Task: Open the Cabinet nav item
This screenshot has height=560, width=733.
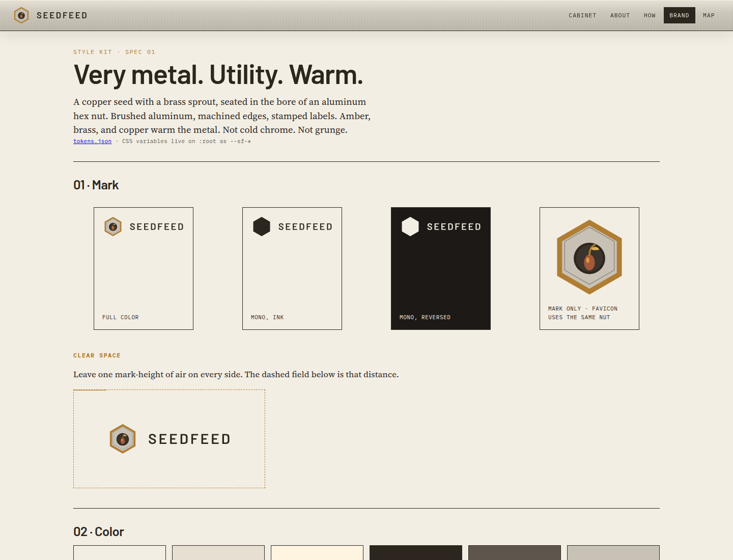Action: click(x=582, y=15)
